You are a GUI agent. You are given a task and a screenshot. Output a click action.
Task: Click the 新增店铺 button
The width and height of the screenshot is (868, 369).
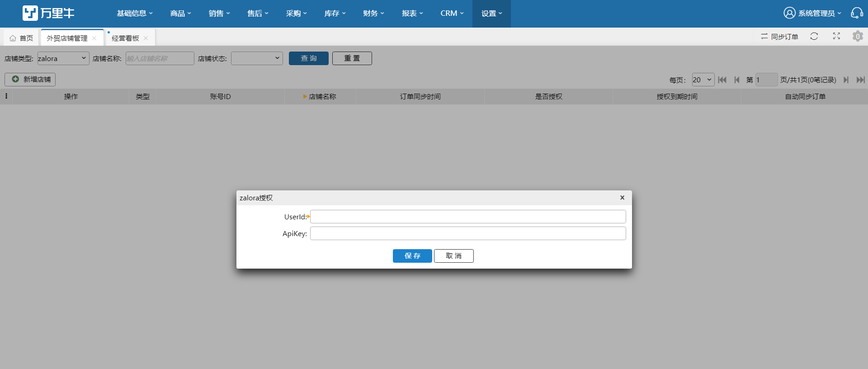point(30,80)
